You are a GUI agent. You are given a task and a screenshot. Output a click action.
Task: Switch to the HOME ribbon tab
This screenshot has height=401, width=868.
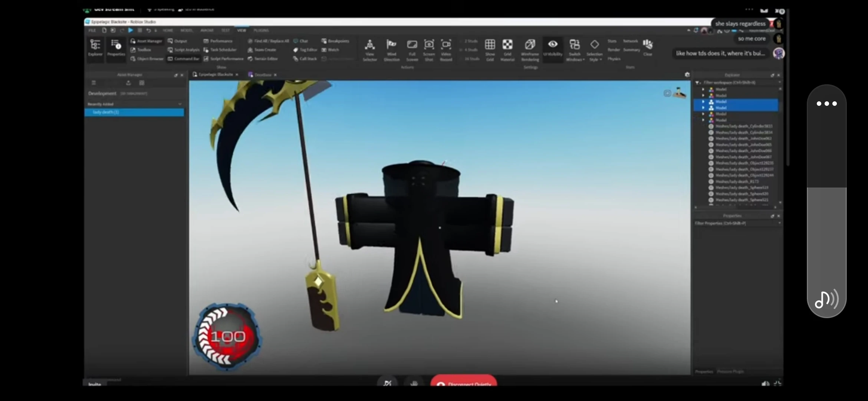pyautogui.click(x=168, y=30)
